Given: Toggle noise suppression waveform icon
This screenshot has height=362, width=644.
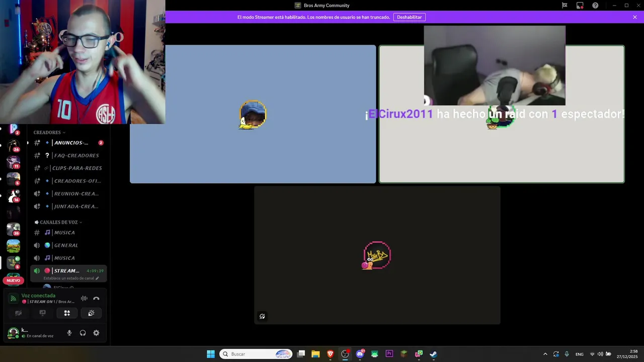Looking at the screenshot, I should click(x=84, y=298).
